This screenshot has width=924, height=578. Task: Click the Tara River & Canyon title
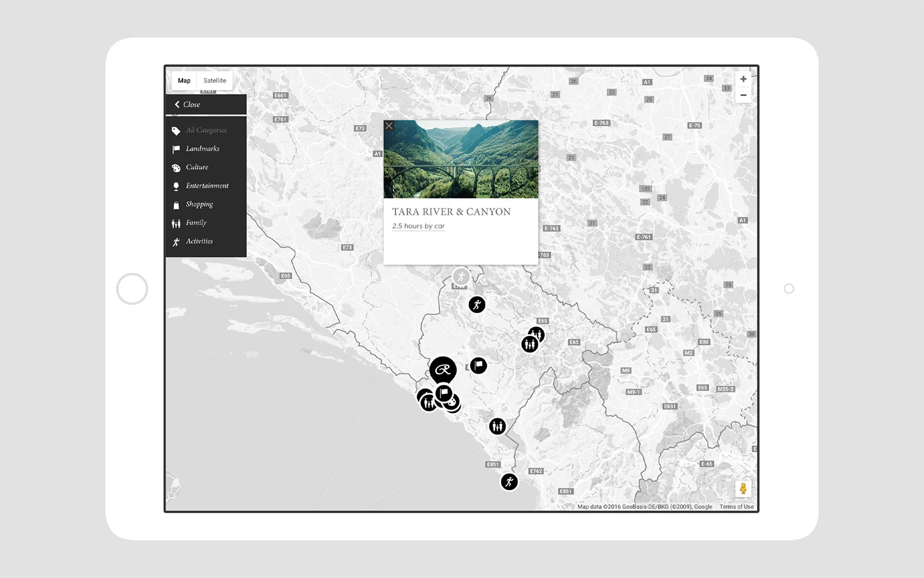pyautogui.click(x=451, y=212)
